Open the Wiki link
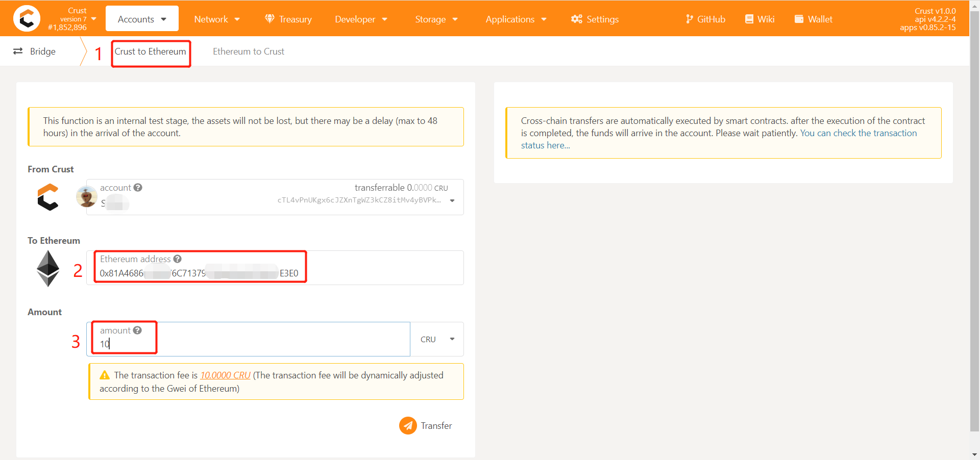Screen dimensions: 980x460 pos(759,19)
